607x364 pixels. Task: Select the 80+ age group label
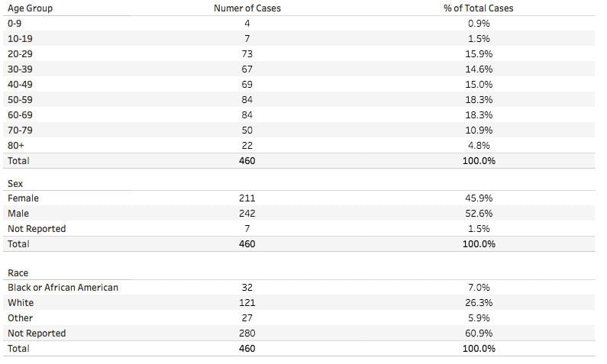click(16, 146)
